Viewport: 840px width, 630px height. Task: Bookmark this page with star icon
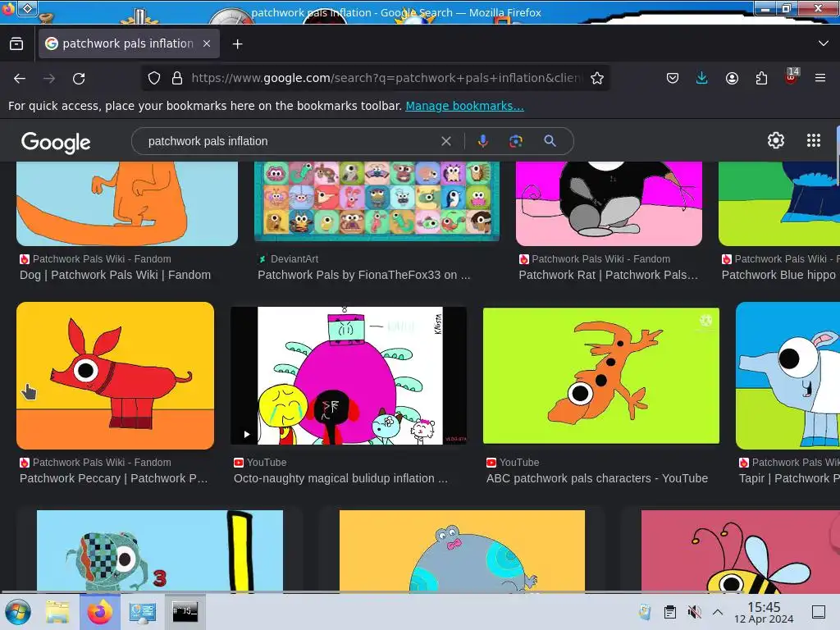coord(597,78)
